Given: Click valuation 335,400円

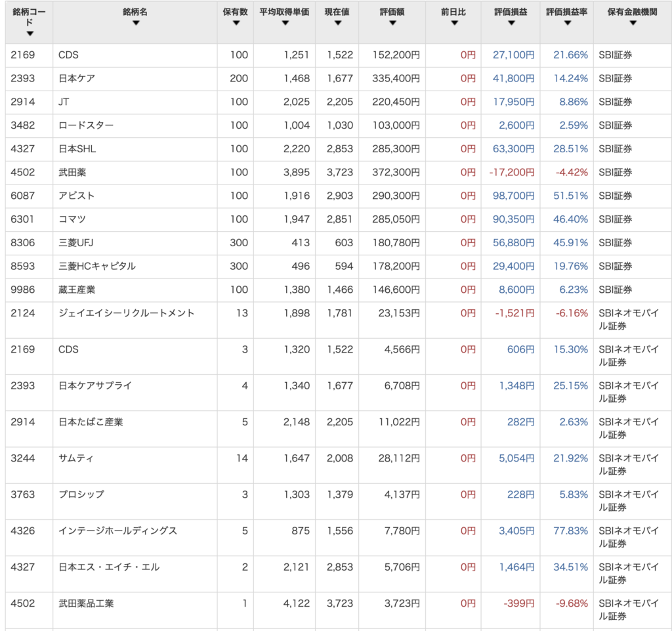Looking at the screenshot, I should [396, 78].
